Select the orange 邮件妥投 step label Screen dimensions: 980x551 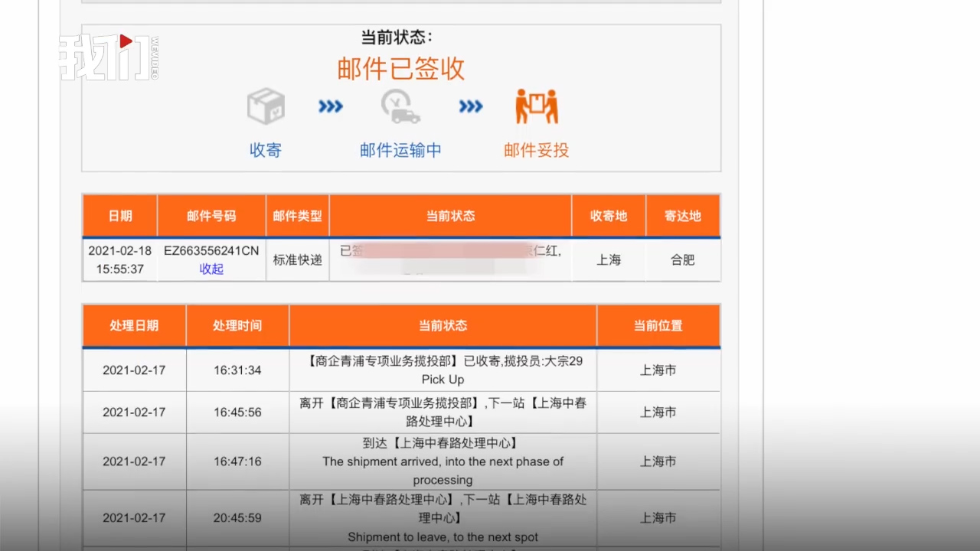pyautogui.click(x=536, y=150)
